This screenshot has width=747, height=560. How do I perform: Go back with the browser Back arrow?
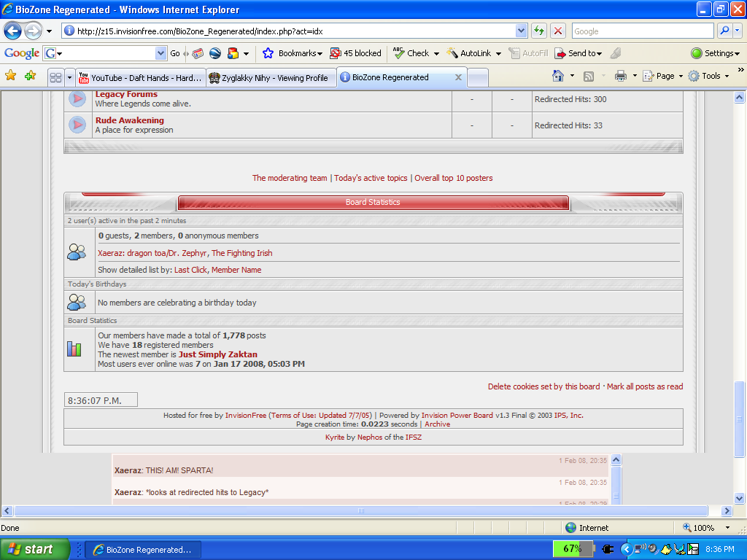click(x=13, y=31)
